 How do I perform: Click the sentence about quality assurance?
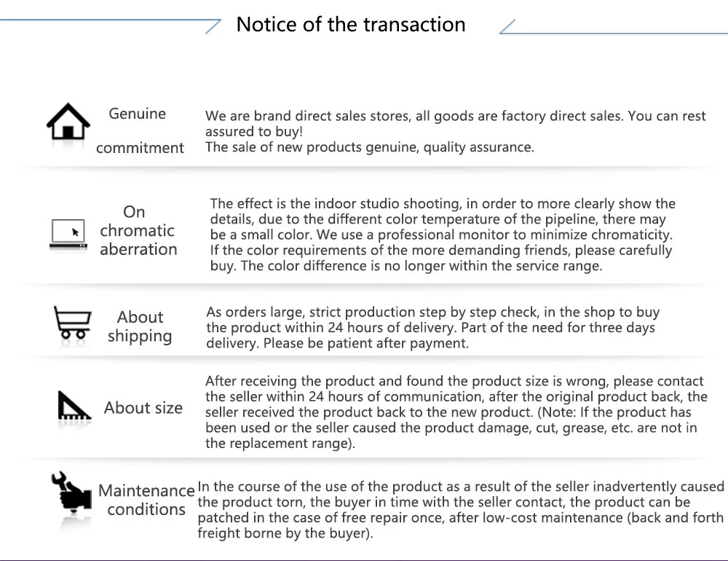pyautogui.click(x=370, y=147)
